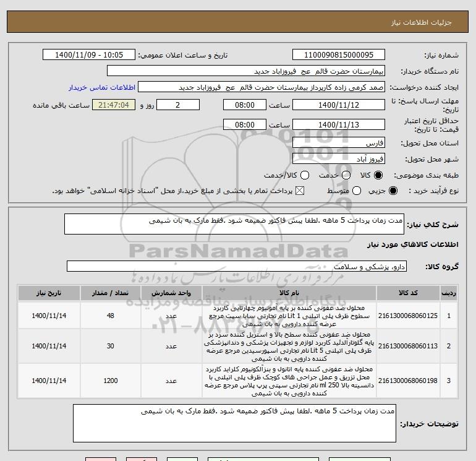
Task: Click the شرح کلی نیاز description box
Action: pos(234,224)
